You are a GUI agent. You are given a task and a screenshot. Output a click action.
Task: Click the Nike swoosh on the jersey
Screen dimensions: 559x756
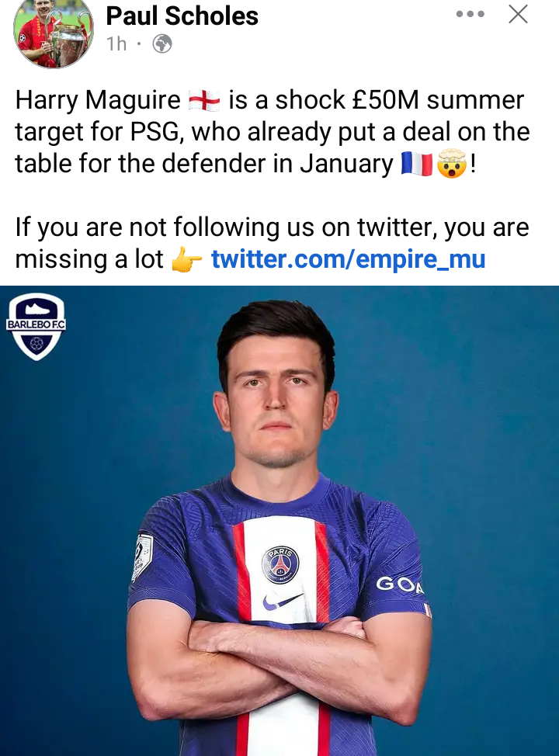282,602
